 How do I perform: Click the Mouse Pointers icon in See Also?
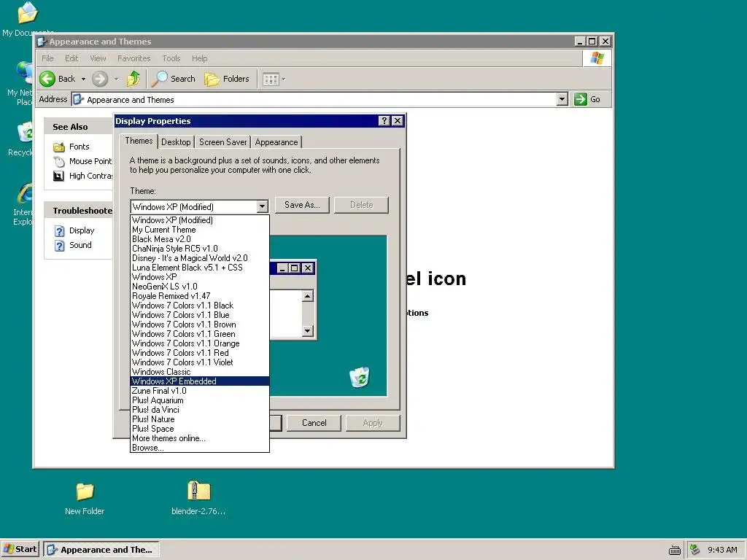point(58,161)
